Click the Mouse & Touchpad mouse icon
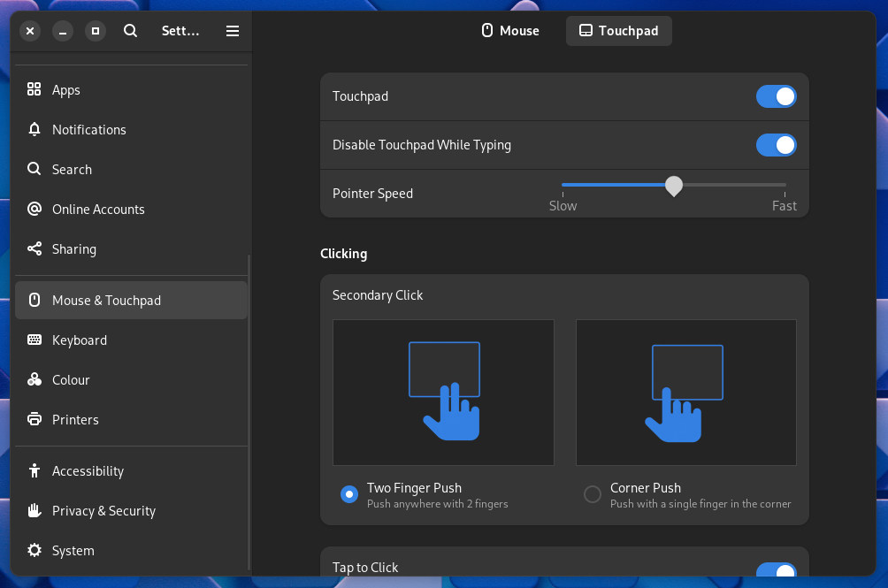The image size is (888, 588). click(34, 300)
